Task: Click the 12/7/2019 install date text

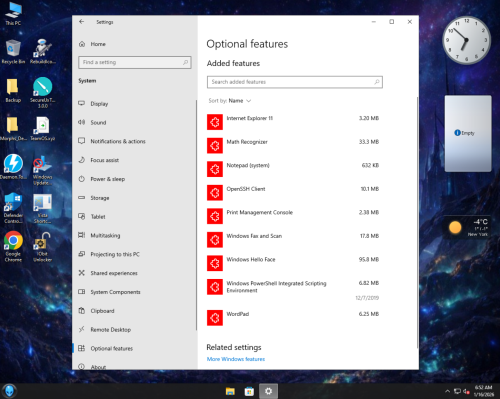Action: tap(367, 298)
